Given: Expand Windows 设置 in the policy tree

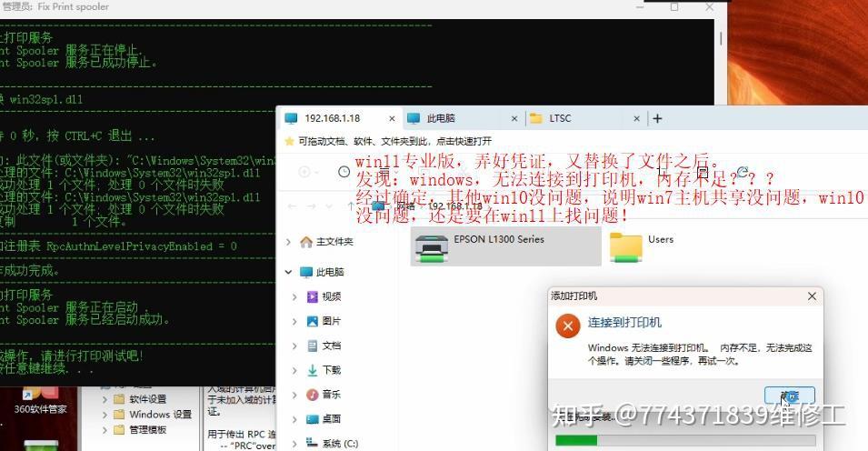Looking at the screenshot, I should [x=105, y=415].
